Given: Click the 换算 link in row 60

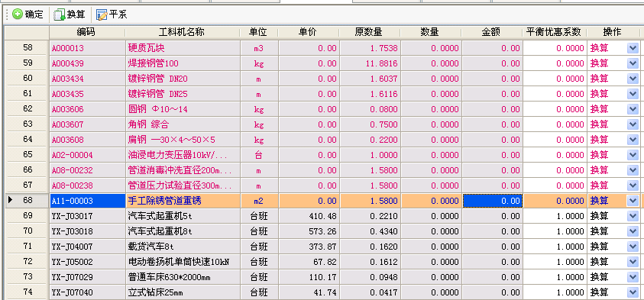Looking at the screenshot, I should tap(599, 79).
